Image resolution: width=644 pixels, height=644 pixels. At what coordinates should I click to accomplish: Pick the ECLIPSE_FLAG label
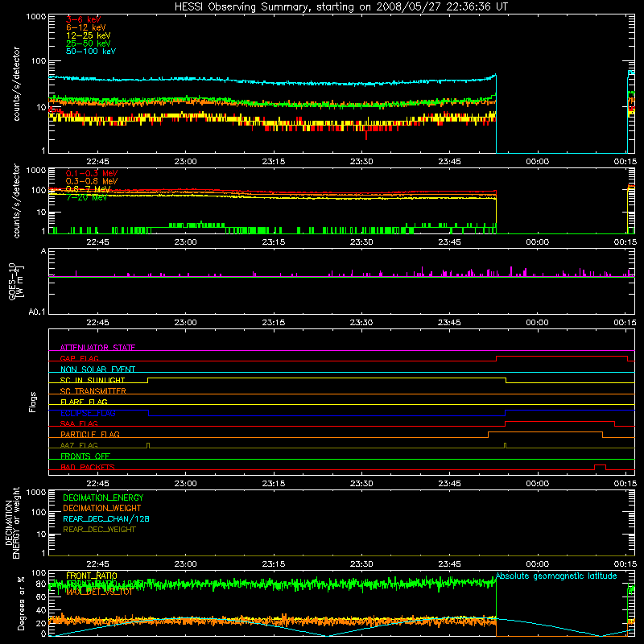(88, 413)
